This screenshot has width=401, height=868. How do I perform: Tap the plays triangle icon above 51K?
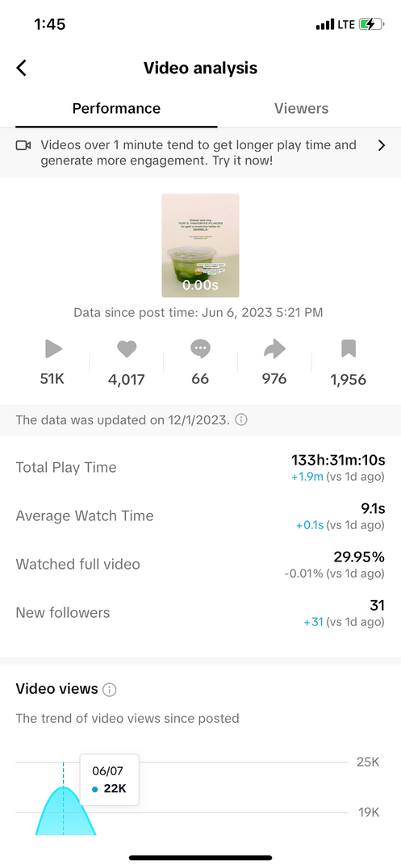click(53, 348)
